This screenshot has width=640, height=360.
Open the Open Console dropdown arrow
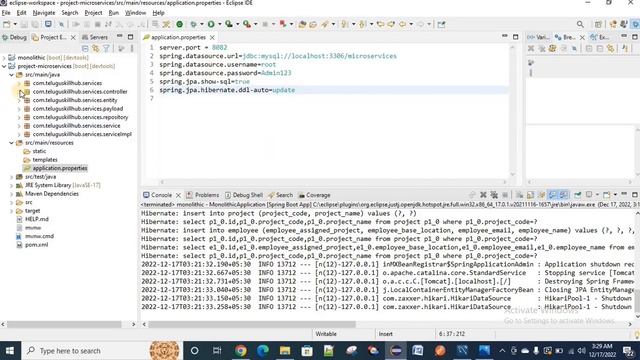click(x=615, y=195)
